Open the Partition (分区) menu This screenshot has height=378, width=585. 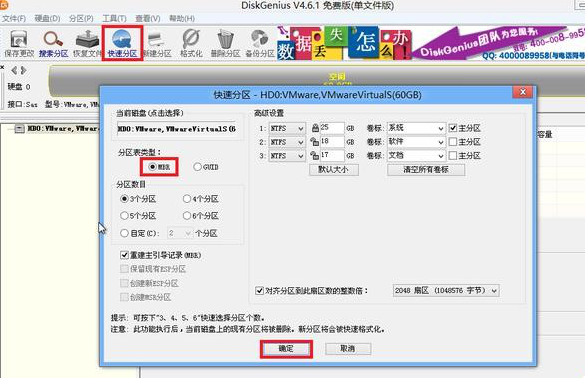coord(81,18)
